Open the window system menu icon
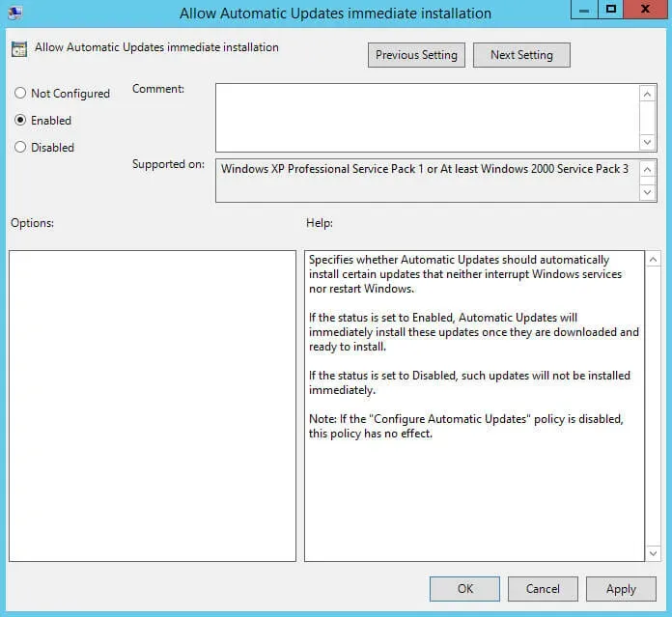 [15, 12]
